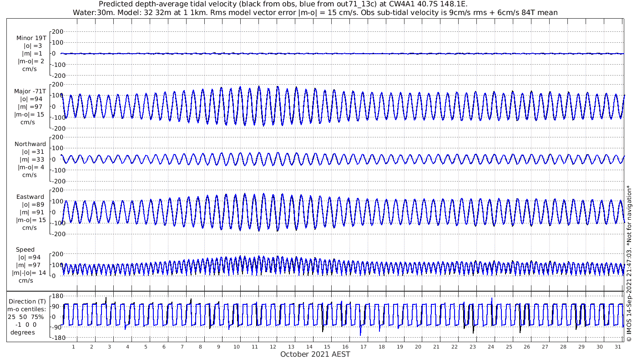This screenshot has height=364, width=637.
Task: Click "|m-o|= 15" under Major -71T
Action: 29,115
